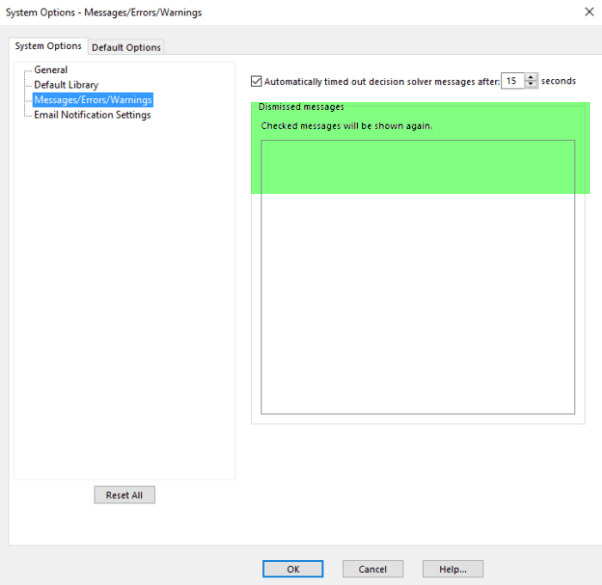Open General in the options tree

[x=51, y=70]
